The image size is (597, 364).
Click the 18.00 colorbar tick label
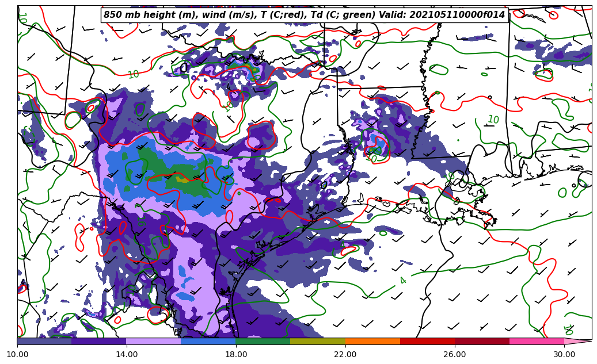pos(236,354)
